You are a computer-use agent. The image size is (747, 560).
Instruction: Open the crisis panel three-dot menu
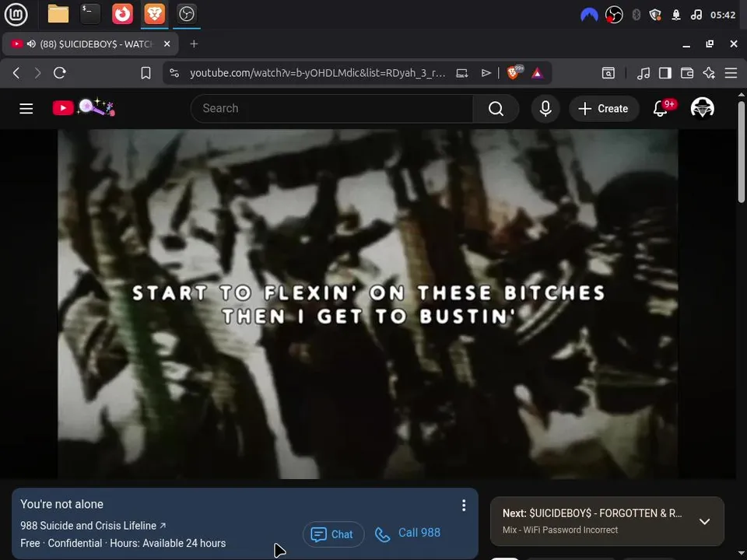(464, 506)
